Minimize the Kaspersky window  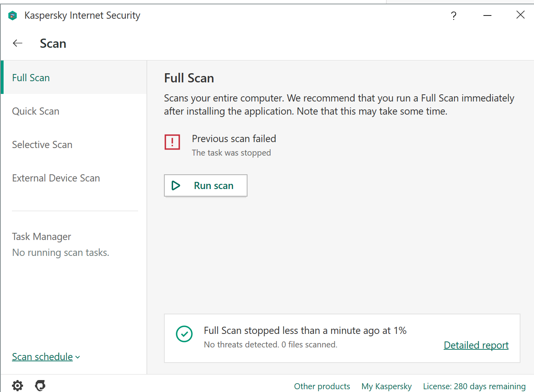(x=487, y=16)
